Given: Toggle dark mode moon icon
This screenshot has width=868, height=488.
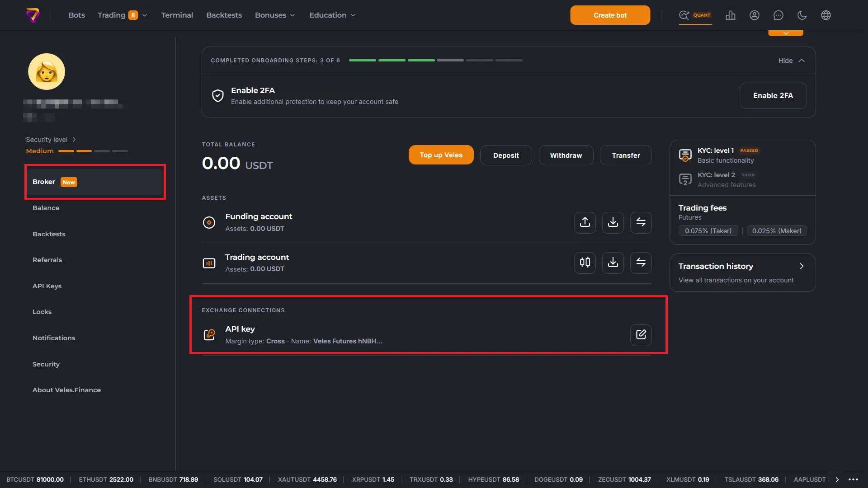Looking at the screenshot, I should (x=802, y=15).
